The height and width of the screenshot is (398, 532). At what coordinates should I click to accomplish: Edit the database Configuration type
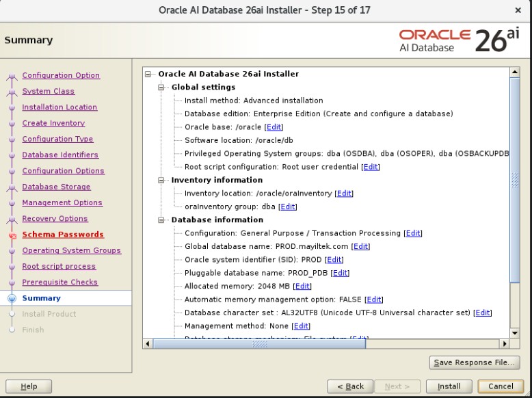point(413,233)
